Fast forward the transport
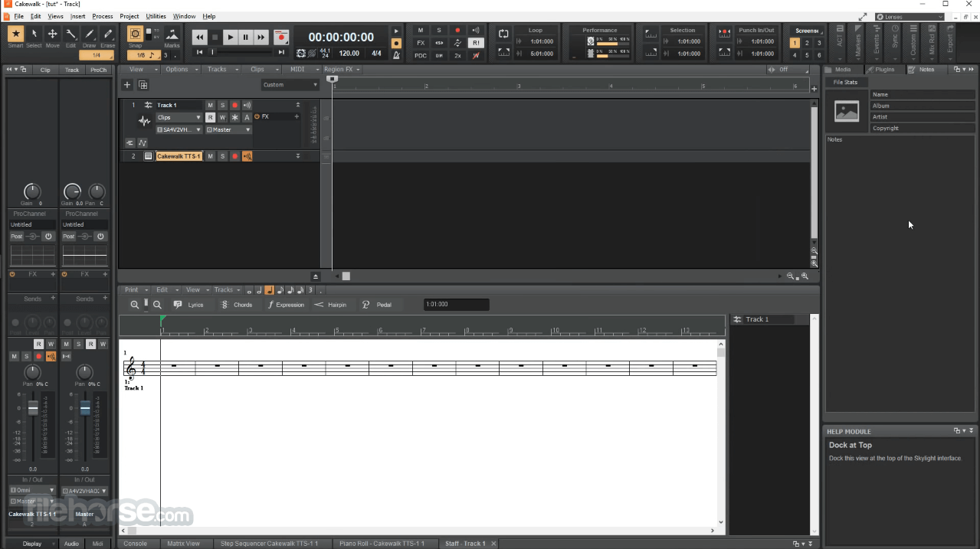The image size is (980, 549). [261, 37]
